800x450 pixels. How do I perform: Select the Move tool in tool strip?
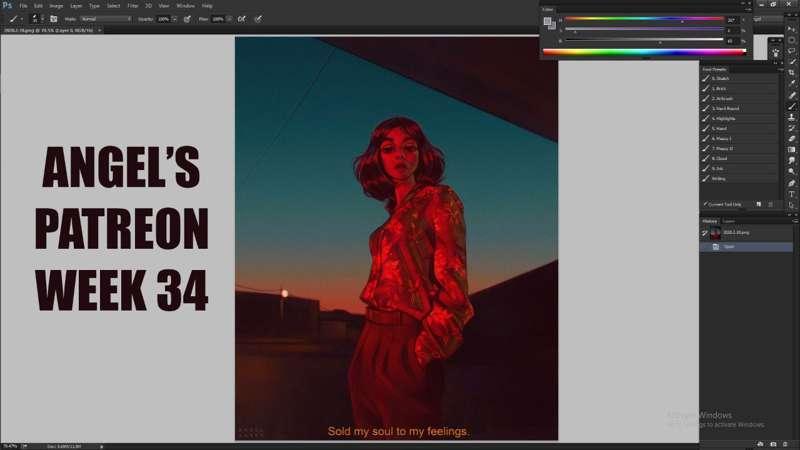click(x=792, y=30)
